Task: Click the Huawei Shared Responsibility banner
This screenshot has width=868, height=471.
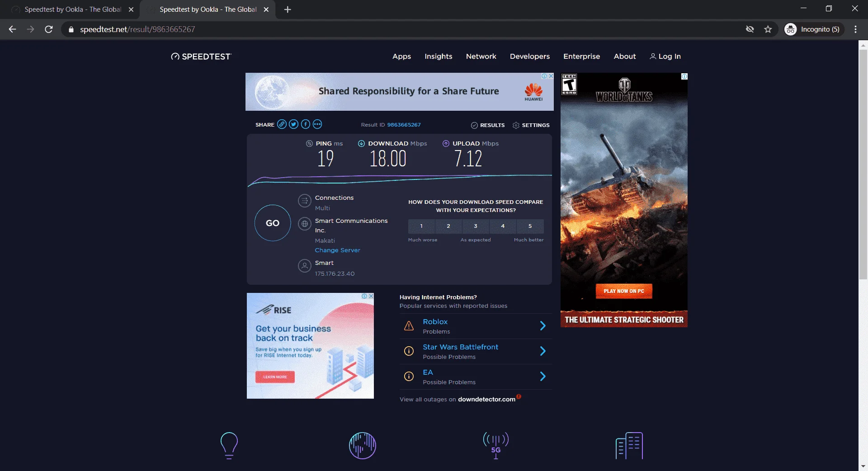Action: (400, 92)
